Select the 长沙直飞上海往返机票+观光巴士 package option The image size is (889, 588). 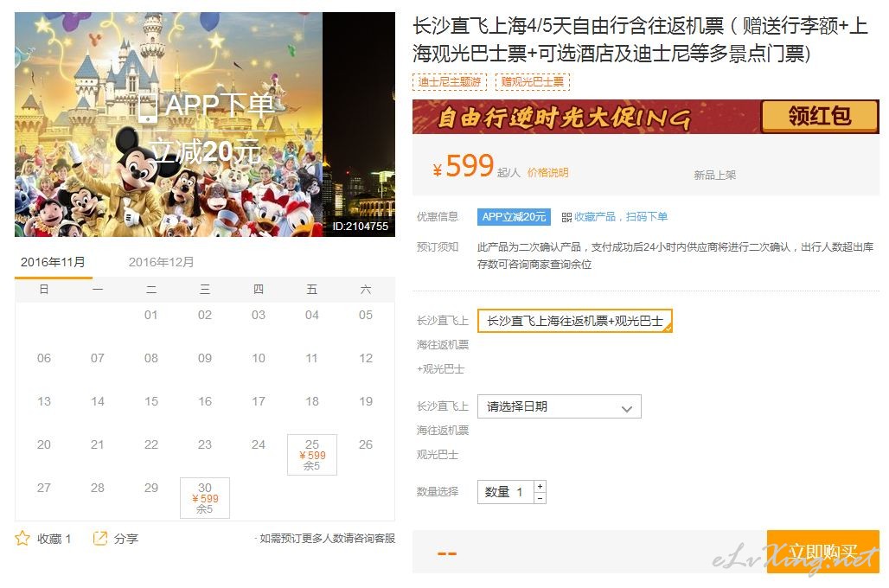tap(575, 321)
